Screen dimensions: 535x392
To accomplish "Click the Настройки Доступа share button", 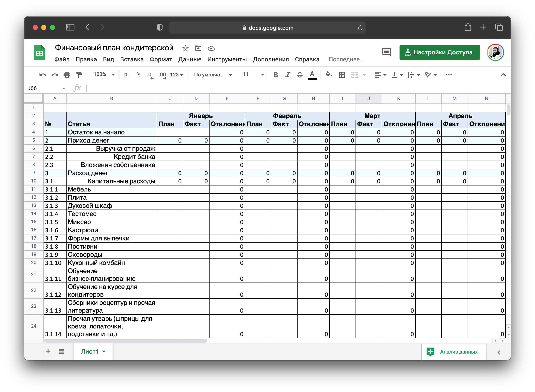I will click(x=439, y=52).
